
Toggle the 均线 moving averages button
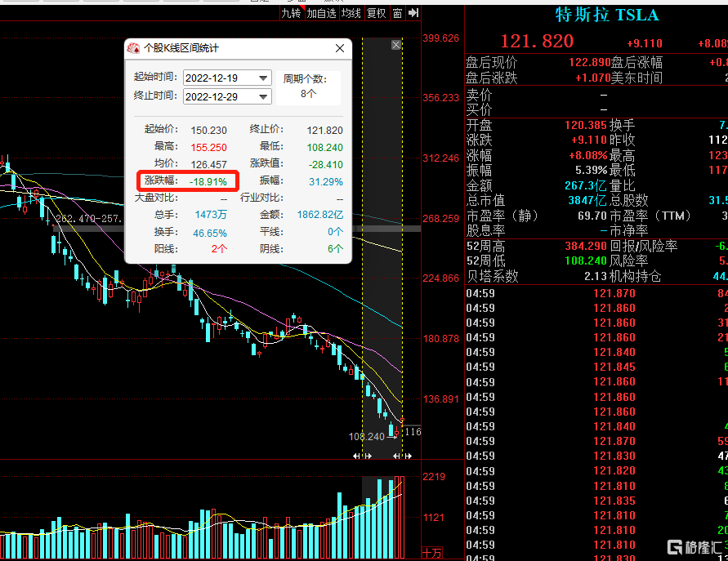pos(351,13)
